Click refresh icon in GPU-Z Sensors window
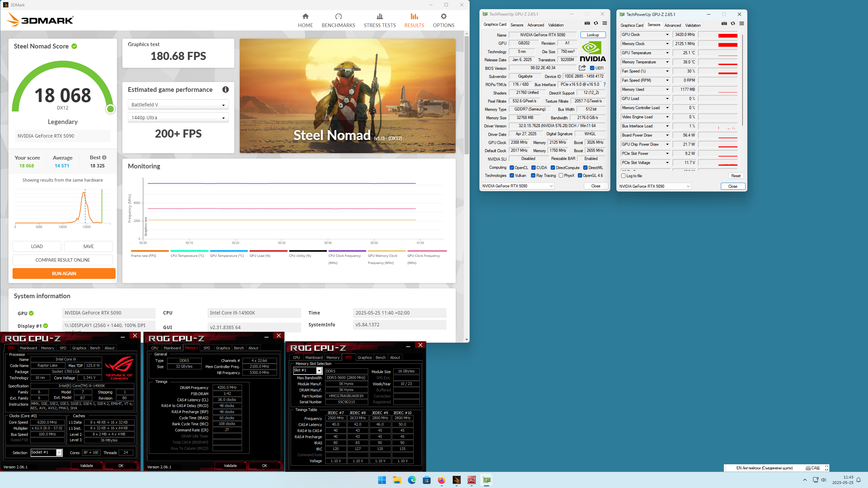868x488 pixels. 733,24
